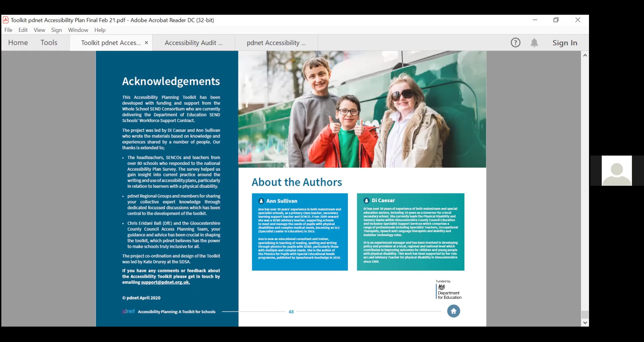
Task: Click the photo of three children
Action: click(x=362, y=109)
